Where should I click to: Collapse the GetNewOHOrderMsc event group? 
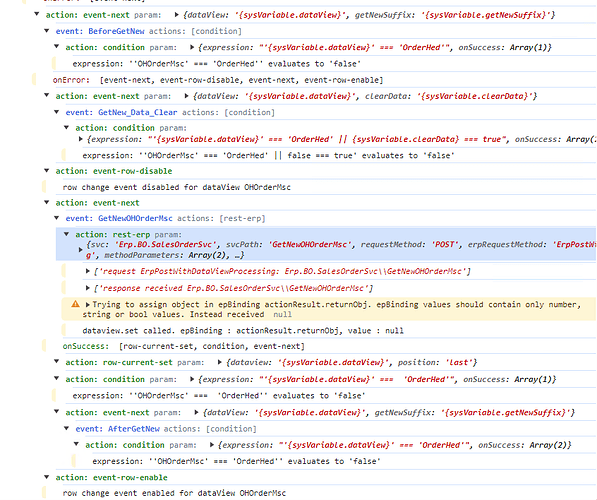point(57,218)
